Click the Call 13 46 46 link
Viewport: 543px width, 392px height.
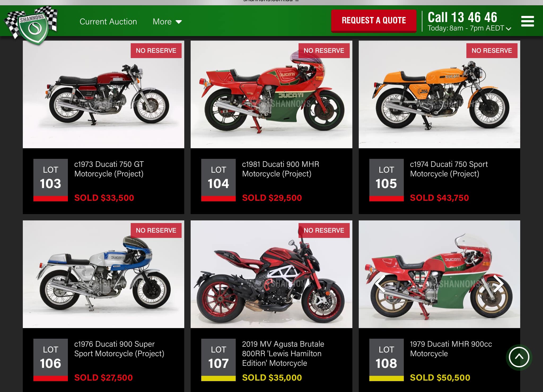[462, 17]
